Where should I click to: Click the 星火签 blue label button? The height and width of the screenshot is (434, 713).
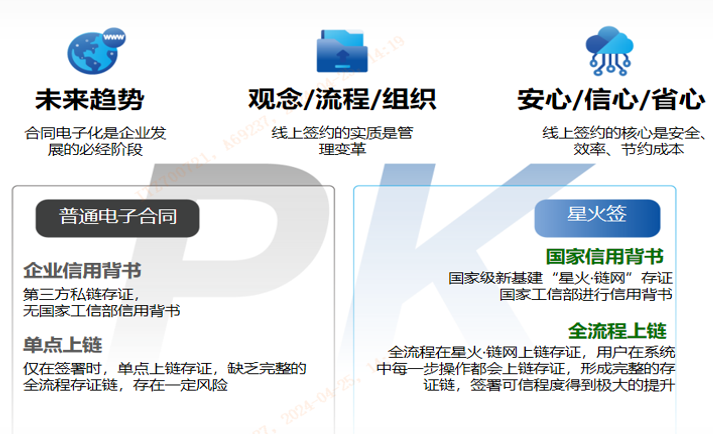(x=597, y=218)
